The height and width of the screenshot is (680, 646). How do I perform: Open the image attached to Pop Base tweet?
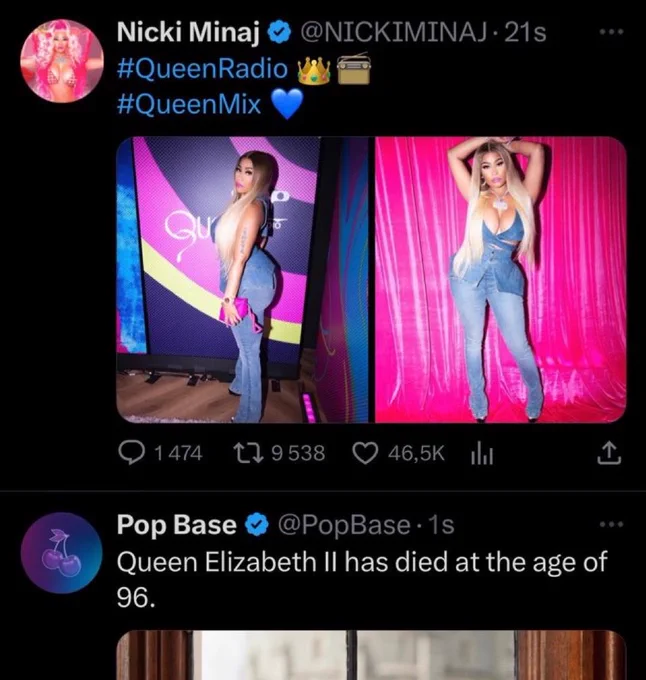coord(372,655)
